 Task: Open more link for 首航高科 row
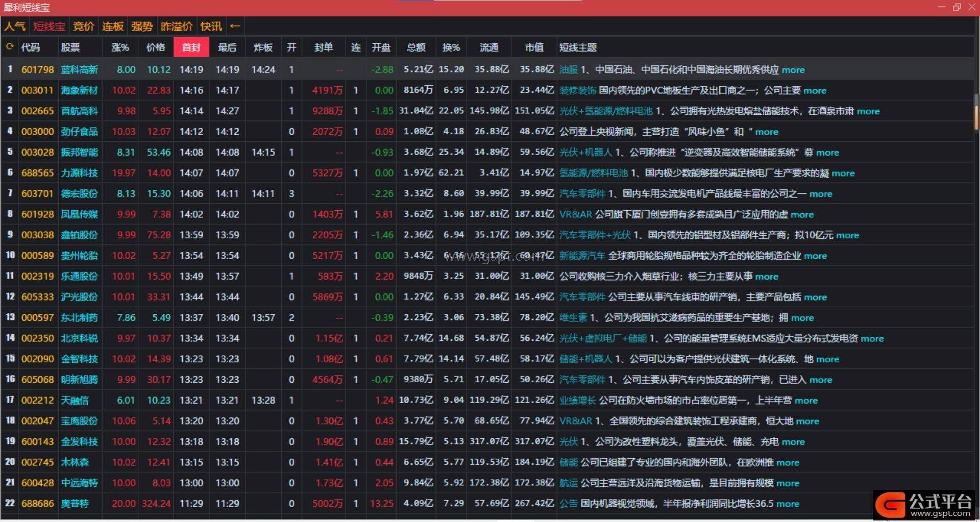pos(868,111)
